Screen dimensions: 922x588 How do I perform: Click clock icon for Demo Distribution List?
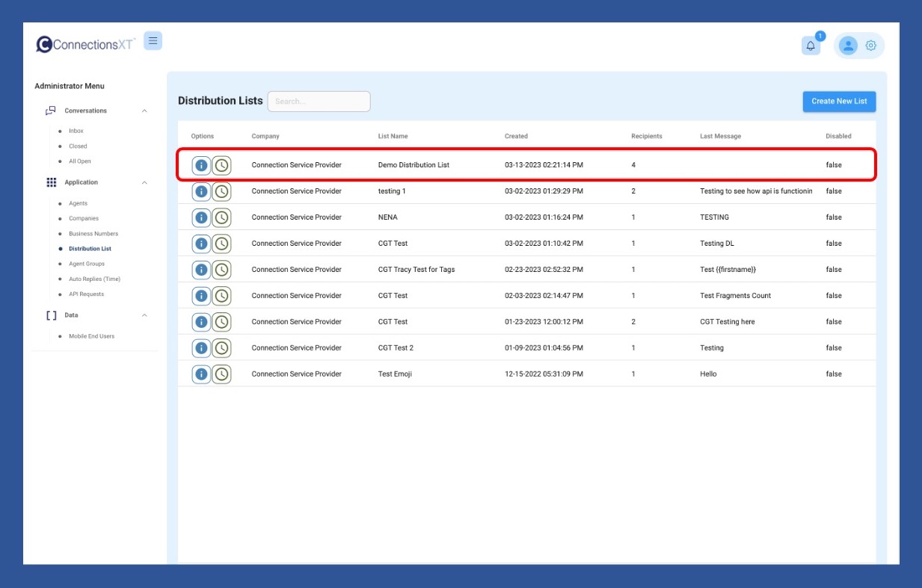[x=221, y=165]
